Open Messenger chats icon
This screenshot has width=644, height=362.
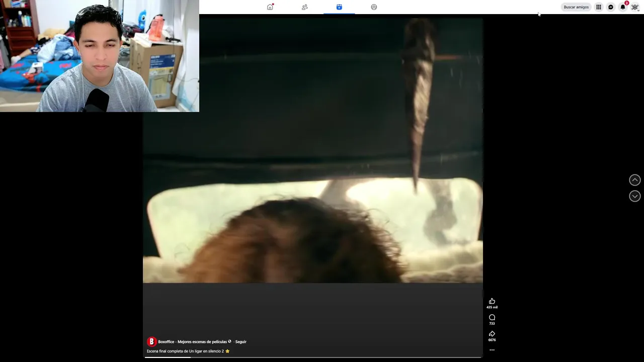[611, 7]
